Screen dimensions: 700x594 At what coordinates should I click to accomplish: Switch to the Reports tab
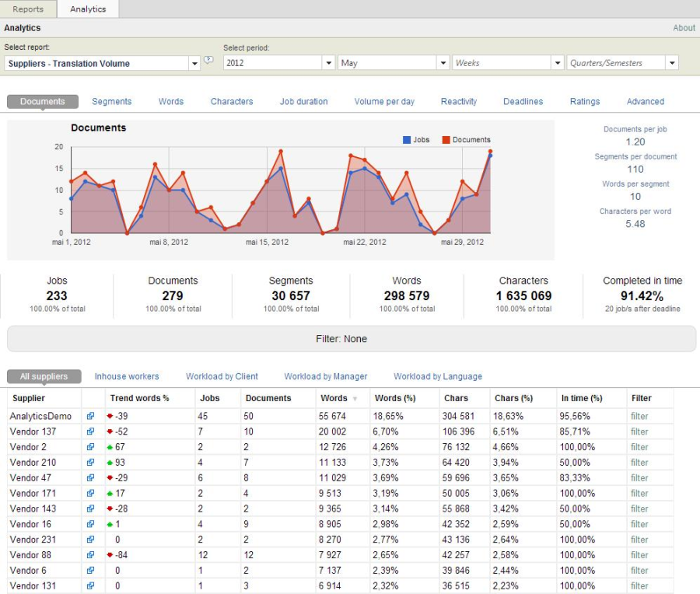pyautogui.click(x=28, y=9)
